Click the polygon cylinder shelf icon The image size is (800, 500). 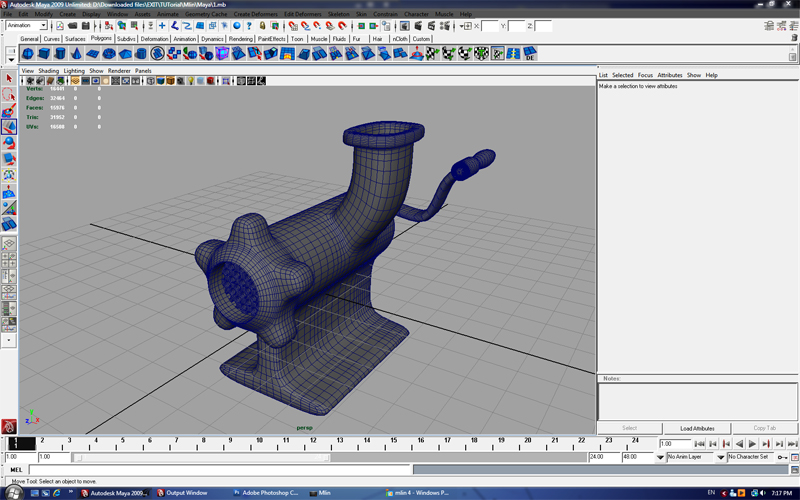coord(60,53)
